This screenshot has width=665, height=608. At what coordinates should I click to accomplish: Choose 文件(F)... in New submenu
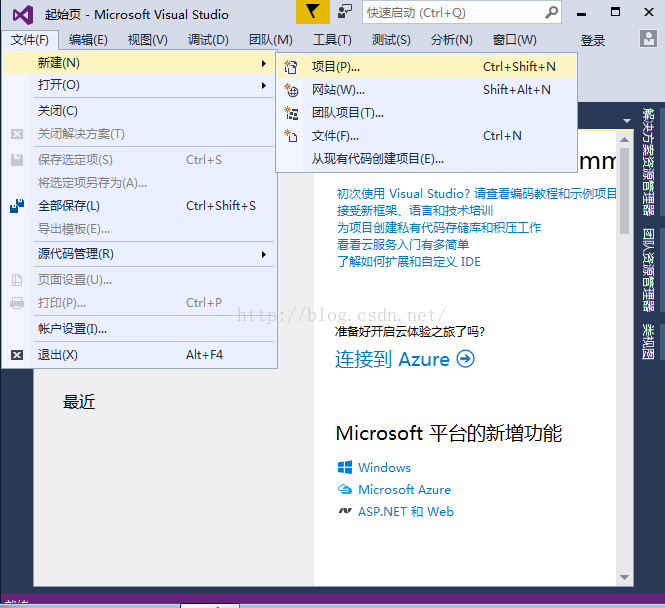[427, 136]
